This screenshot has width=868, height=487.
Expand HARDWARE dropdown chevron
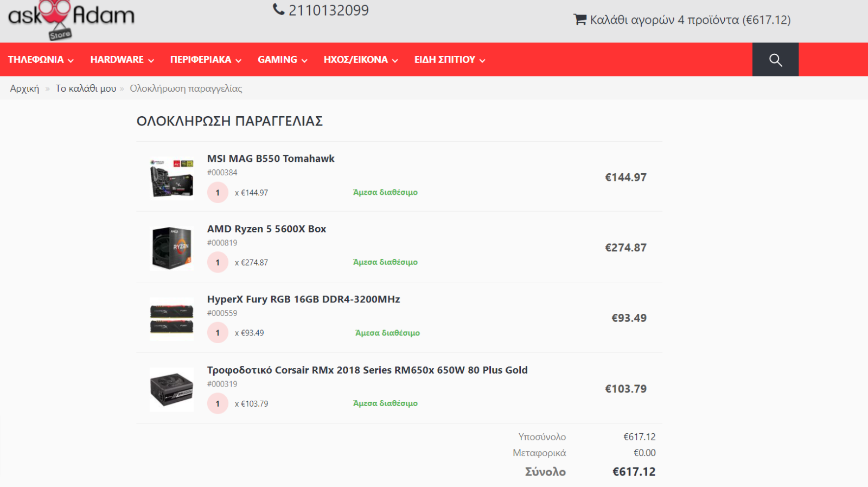click(151, 60)
